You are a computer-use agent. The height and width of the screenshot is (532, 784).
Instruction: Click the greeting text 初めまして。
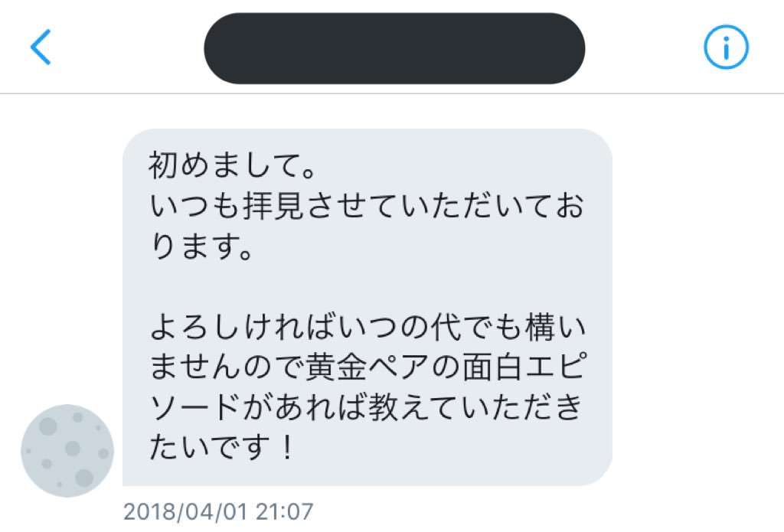pos(233,165)
